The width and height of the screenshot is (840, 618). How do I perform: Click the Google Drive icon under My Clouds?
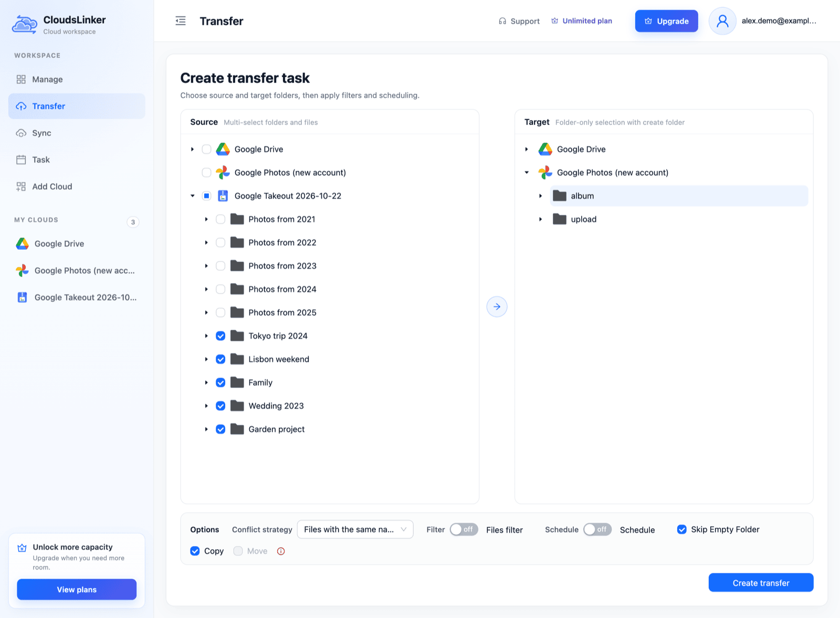coord(22,244)
